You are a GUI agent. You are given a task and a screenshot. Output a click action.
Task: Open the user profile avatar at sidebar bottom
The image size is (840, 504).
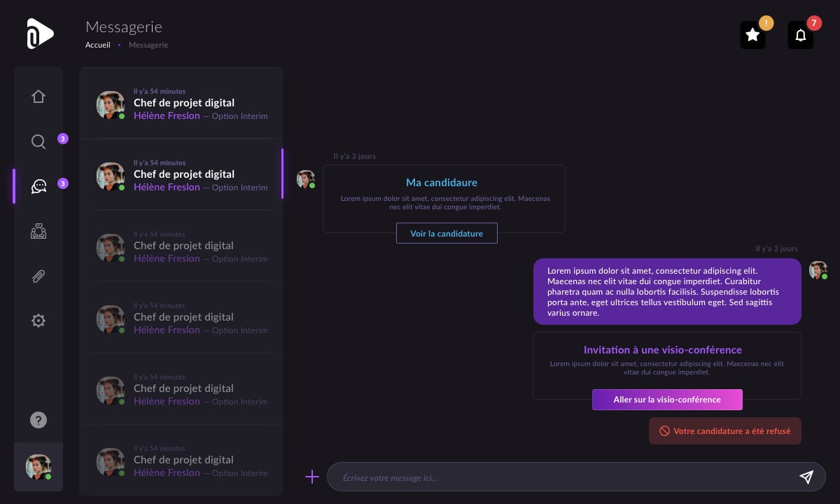[38, 466]
